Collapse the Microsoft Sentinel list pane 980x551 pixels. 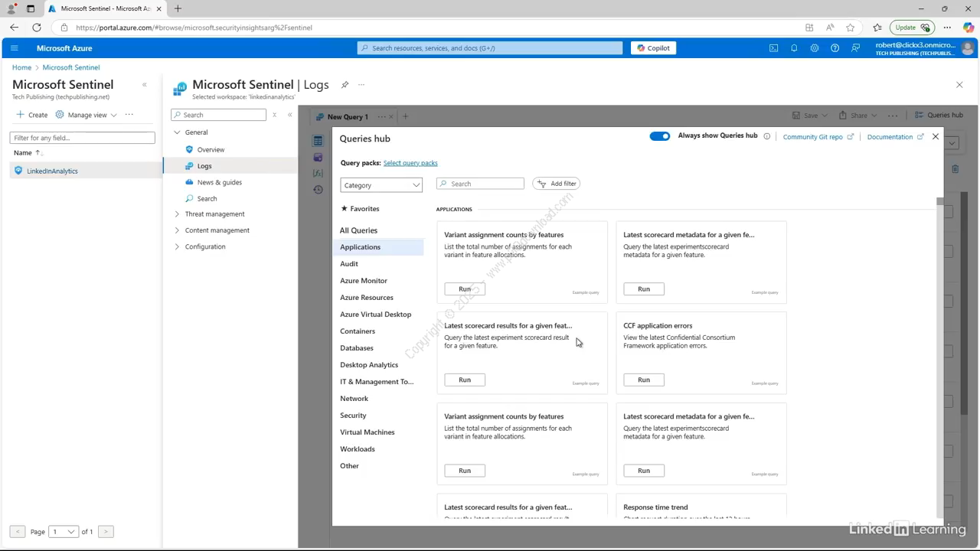click(144, 85)
